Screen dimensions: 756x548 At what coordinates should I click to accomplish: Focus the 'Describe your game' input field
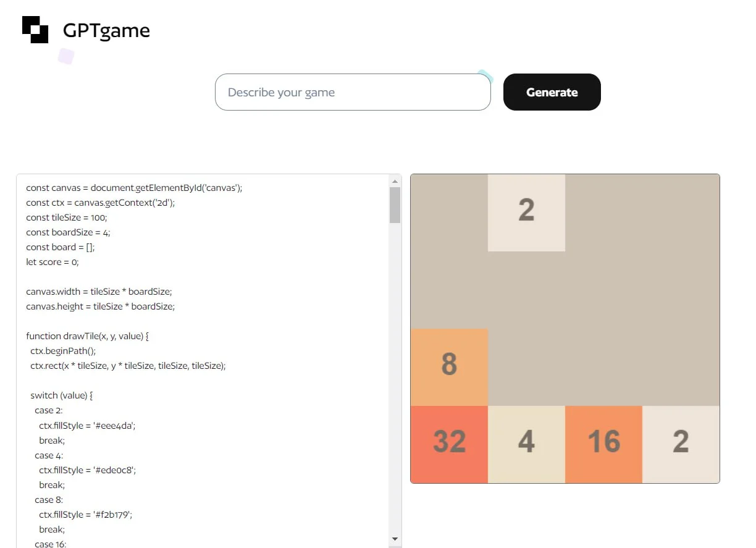[352, 93]
